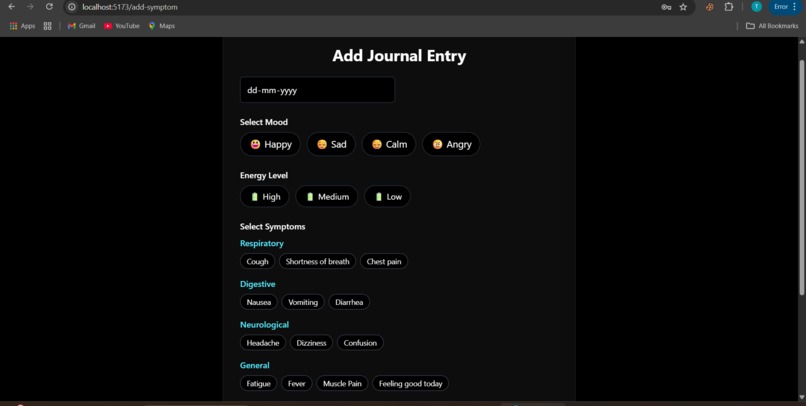Open the profile avatar T
The image size is (806, 406).
coord(756,7)
